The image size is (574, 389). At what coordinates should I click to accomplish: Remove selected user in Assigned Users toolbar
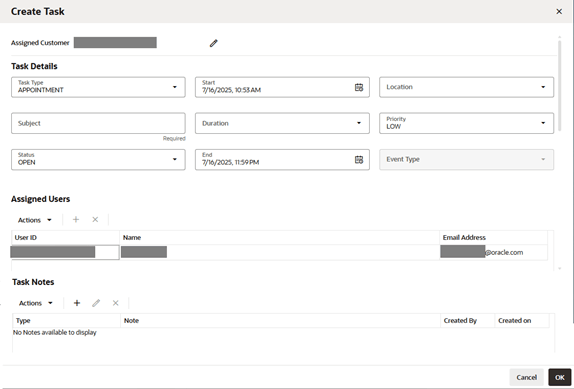coord(95,220)
